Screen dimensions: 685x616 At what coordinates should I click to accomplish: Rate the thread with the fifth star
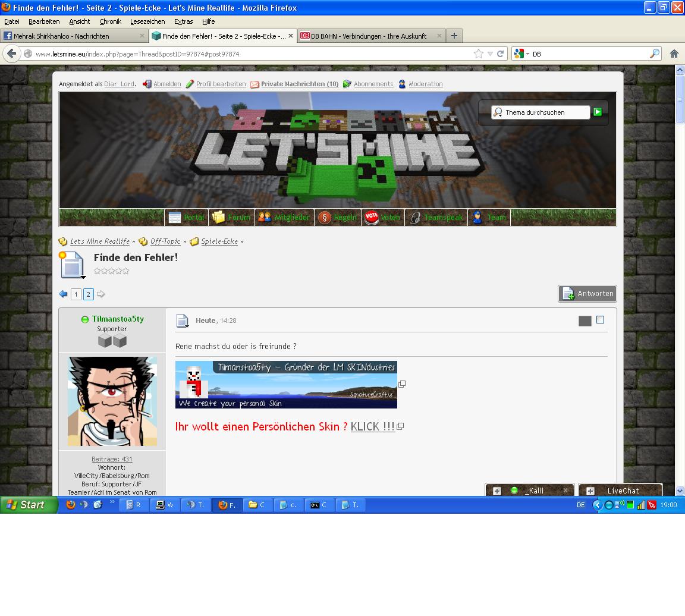pos(125,271)
